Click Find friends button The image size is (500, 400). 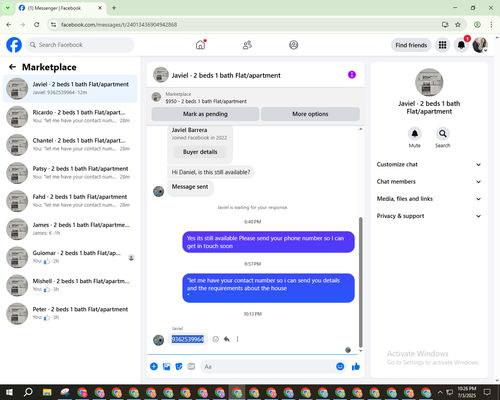pyautogui.click(x=411, y=45)
